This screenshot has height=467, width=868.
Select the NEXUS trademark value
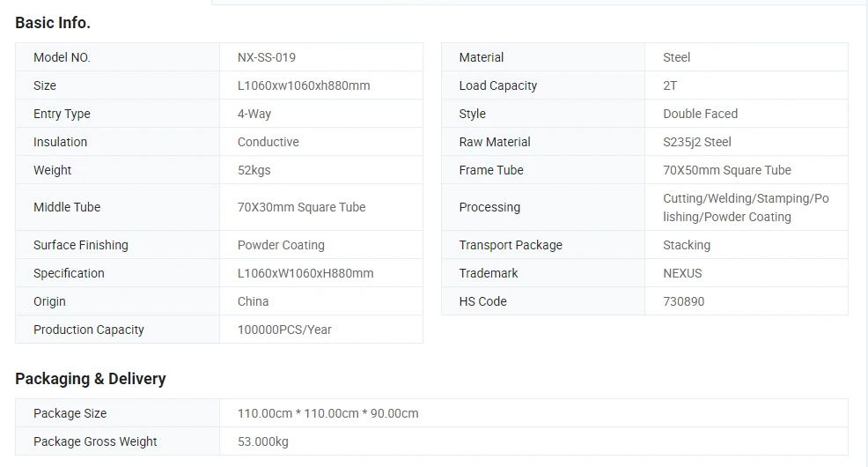(x=682, y=274)
